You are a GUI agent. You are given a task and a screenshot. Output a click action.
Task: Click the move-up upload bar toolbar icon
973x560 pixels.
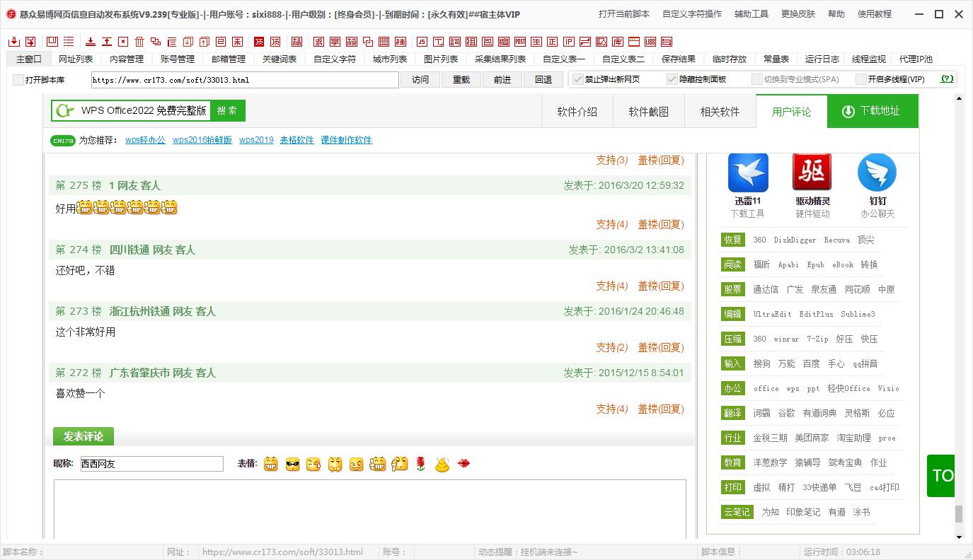[x=106, y=42]
